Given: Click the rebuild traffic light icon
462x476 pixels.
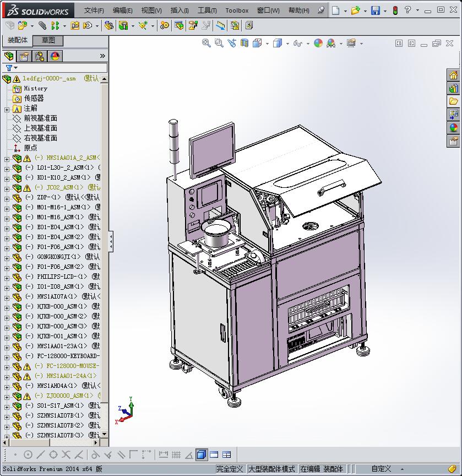Looking at the screenshot, I should [x=395, y=10].
